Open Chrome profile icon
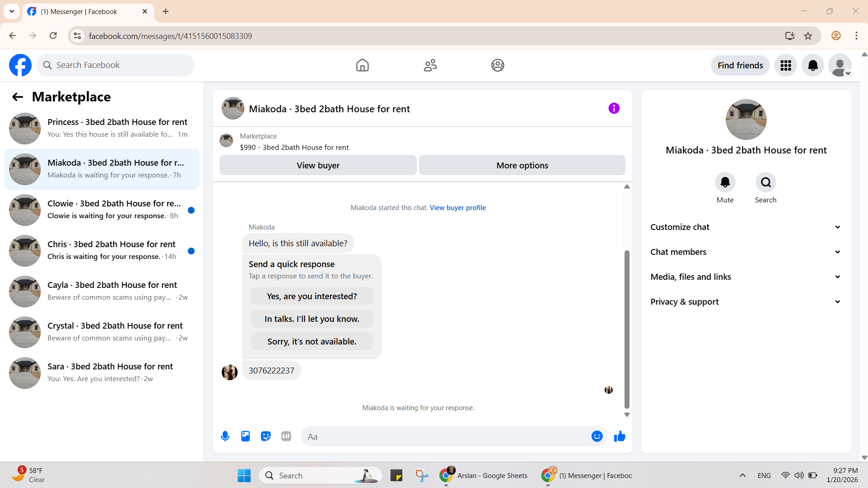 [x=836, y=36]
